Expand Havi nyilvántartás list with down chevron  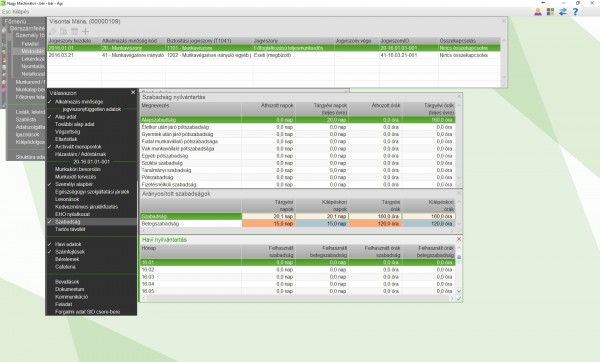(459, 292)
